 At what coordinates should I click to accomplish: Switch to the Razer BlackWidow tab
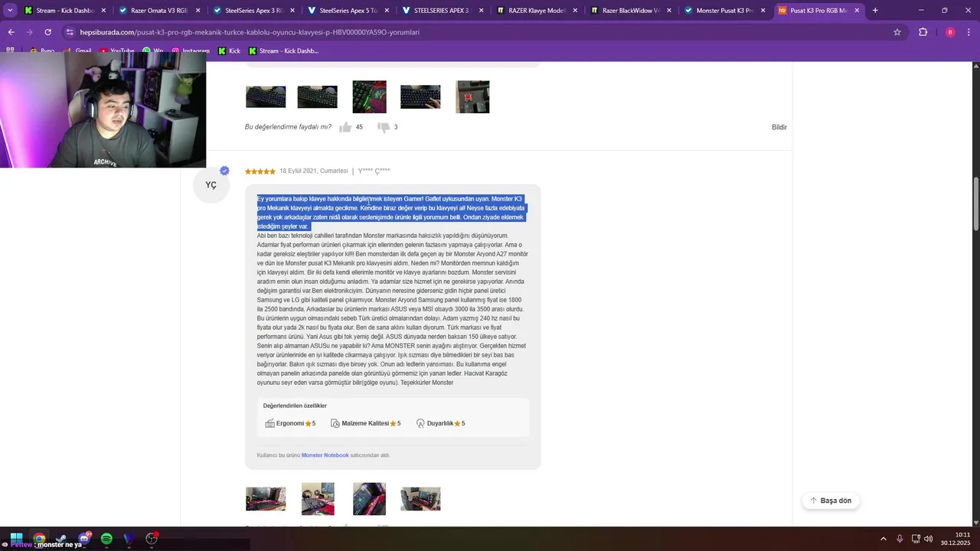click(632, 11)
